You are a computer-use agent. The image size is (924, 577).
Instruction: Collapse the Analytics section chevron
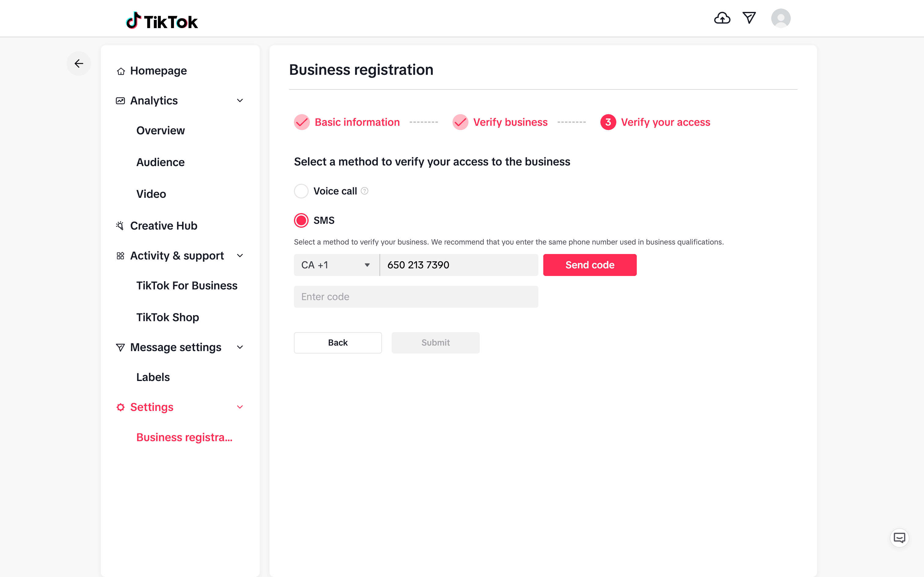click(x=240, y=100)
